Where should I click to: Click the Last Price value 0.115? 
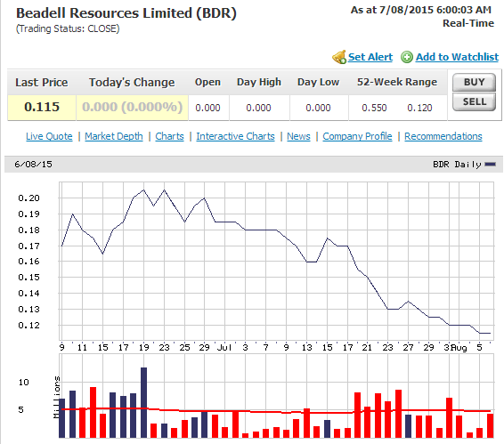(42, 107)
